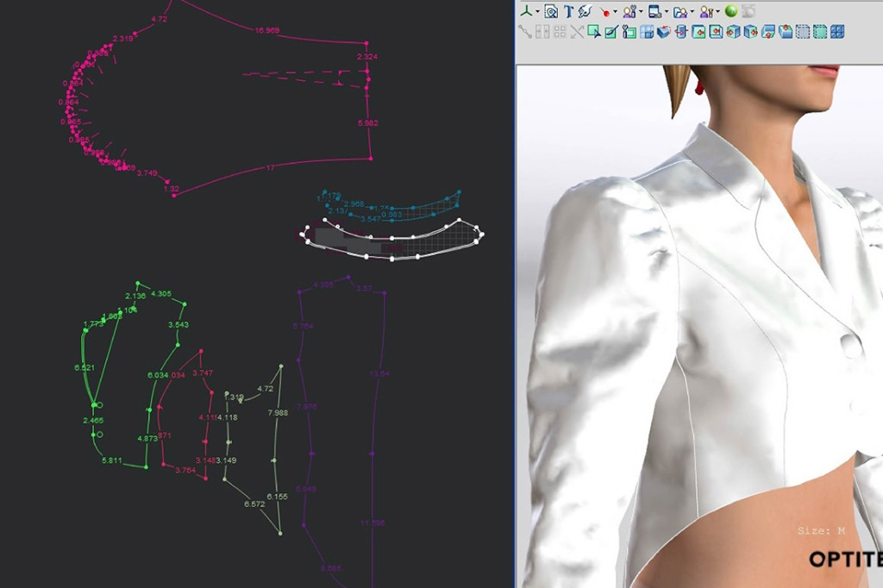The height and width of the screenshot is (588, 883).
Task: Click the top view cube icon
Action: 786,32
